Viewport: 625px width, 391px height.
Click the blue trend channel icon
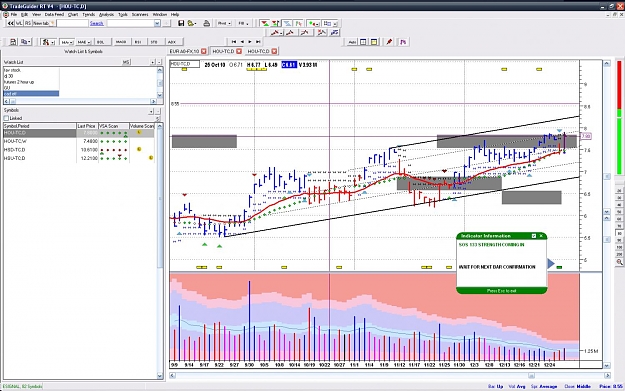(334, 33)
